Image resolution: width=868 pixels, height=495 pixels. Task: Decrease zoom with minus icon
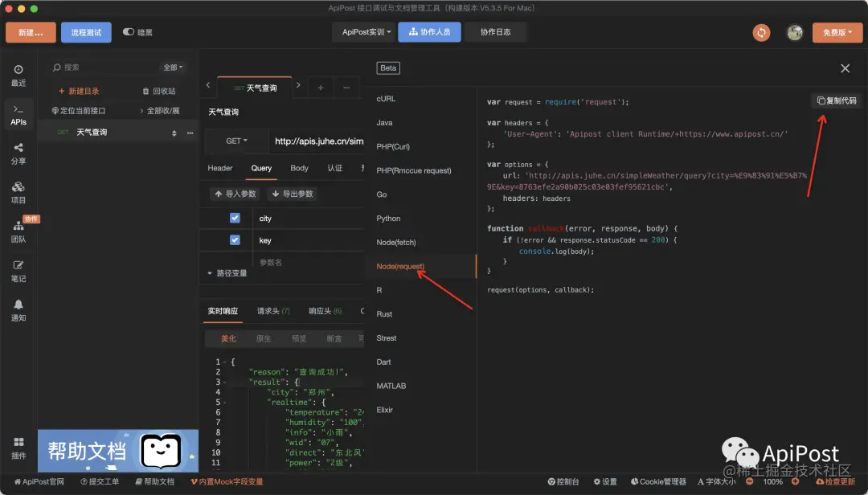[750, 481]
